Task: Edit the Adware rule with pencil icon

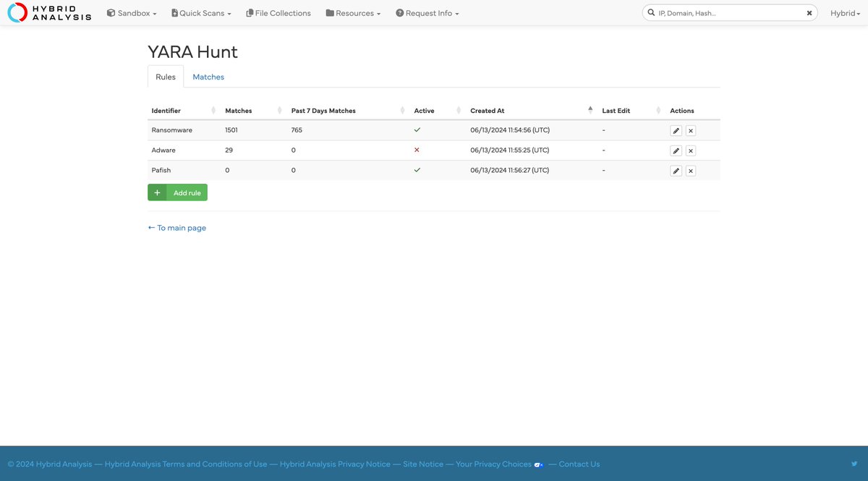Action: (x=676, y=150)
